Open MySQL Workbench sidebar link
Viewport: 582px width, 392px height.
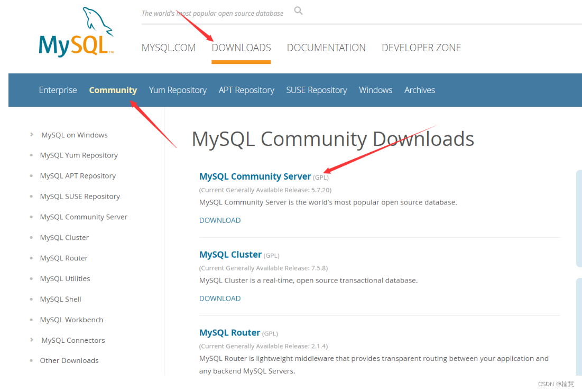[72, 320]
